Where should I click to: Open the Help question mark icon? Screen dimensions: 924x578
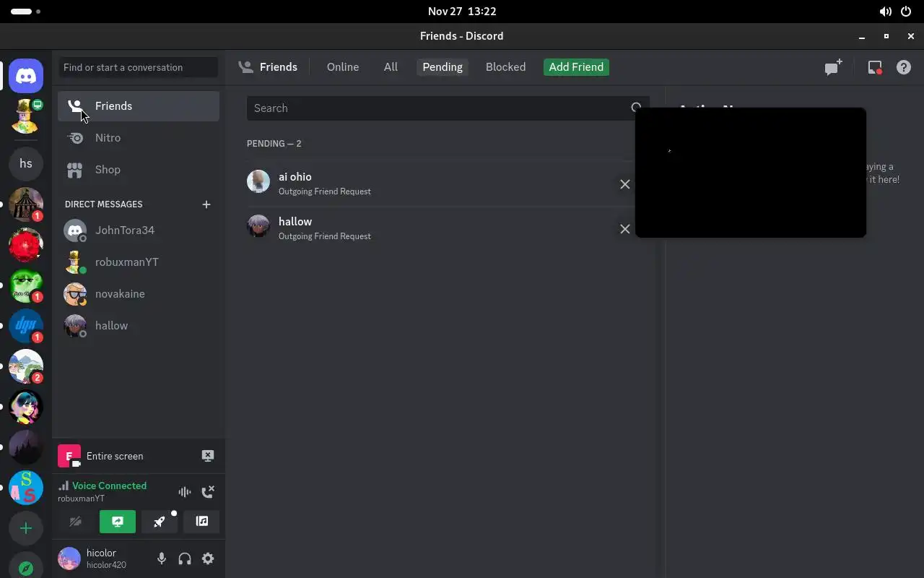[904, 67]
